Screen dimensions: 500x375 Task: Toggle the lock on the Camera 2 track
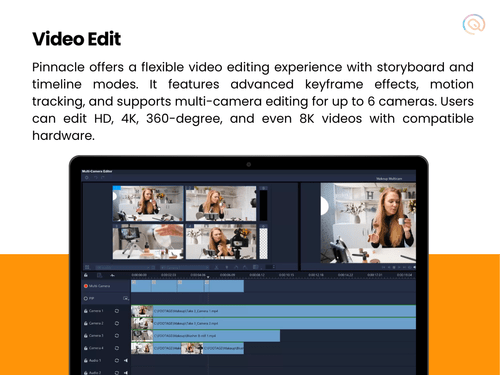[x=86, y=323]
